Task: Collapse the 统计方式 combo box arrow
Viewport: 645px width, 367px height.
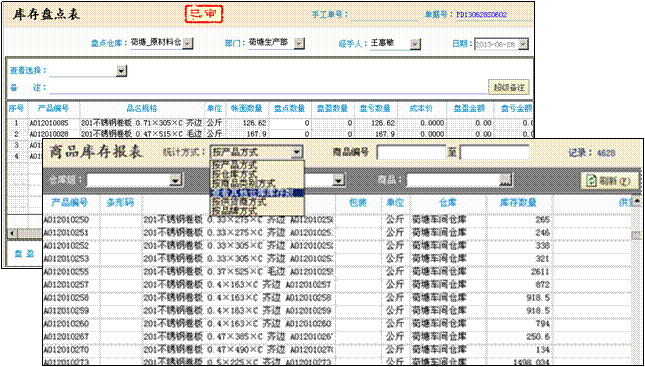Action: (297, 152)
